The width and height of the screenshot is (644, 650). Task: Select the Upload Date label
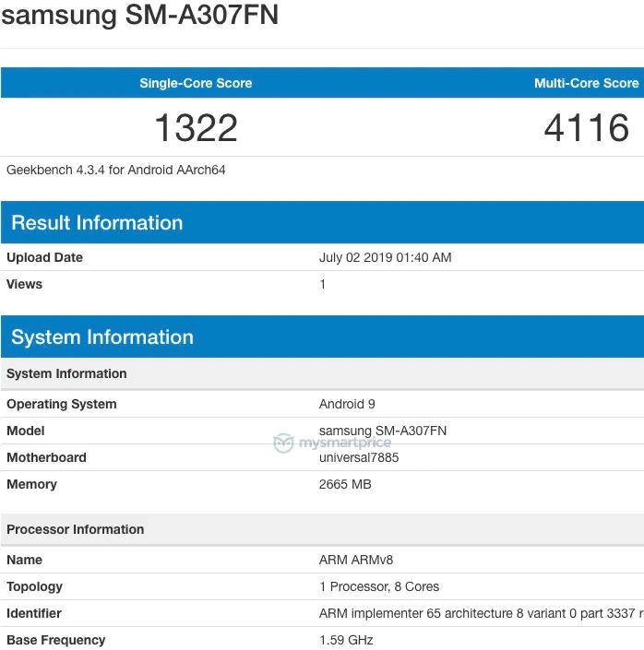pyautogui.click(x=45, y=257)
